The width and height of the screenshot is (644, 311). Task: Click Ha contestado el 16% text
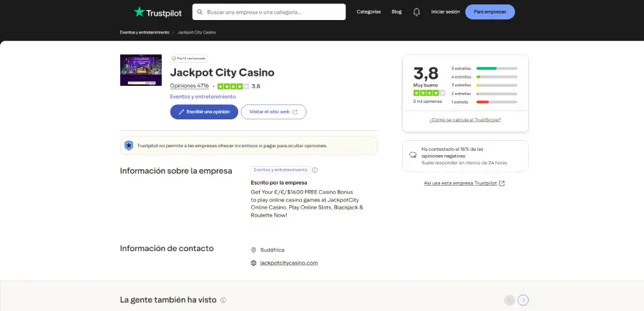(452, 152)
